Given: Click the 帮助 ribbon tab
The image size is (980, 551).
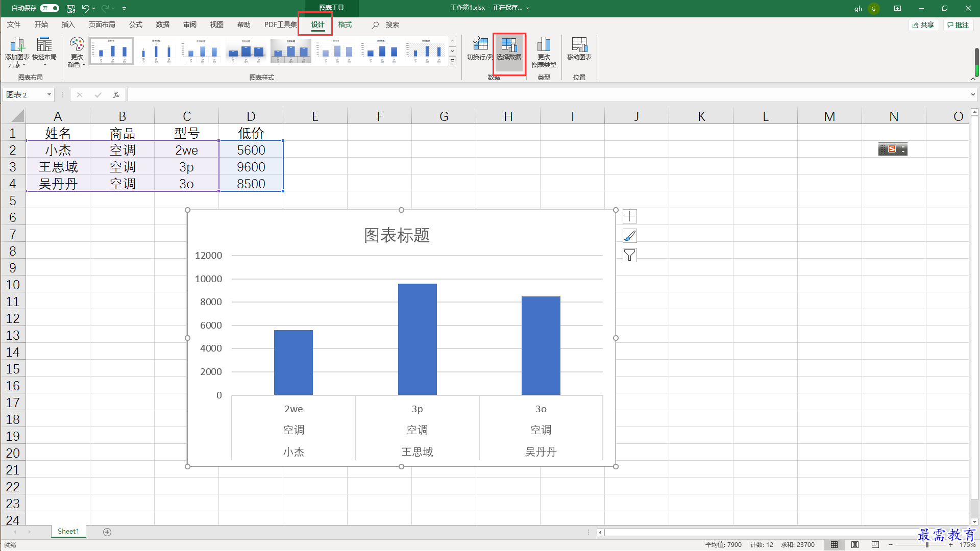Looking at the screenshot, I should click(244, 24).
